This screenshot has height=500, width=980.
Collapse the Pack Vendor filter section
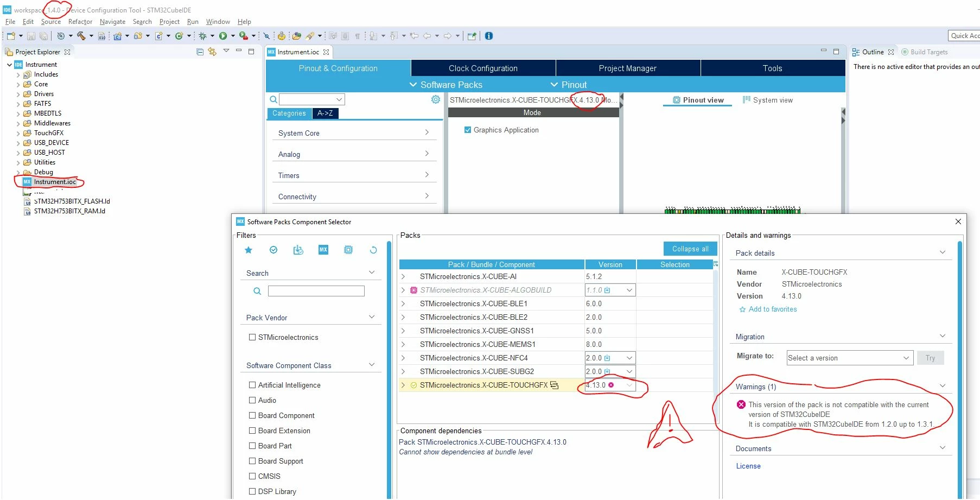click(x=372, y=317)
